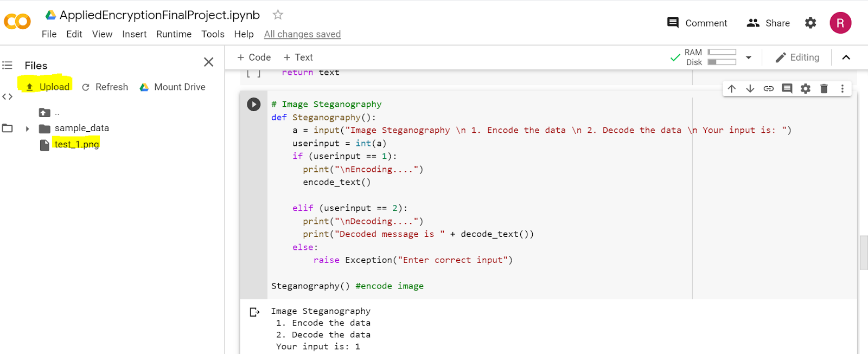Star the AppliedEncryptionFinalProject notebook
This screenshot has height=354, width=868.
click(x=278, y=15)
